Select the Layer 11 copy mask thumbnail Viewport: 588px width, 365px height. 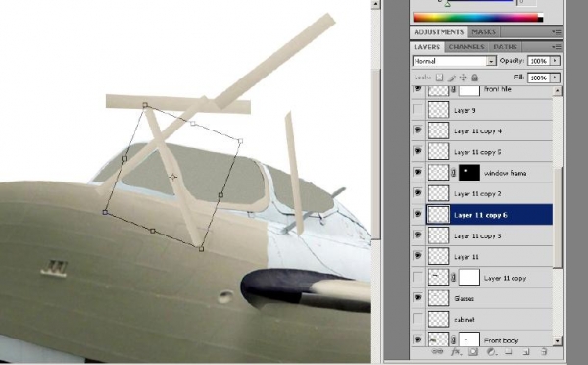point(469,278)
